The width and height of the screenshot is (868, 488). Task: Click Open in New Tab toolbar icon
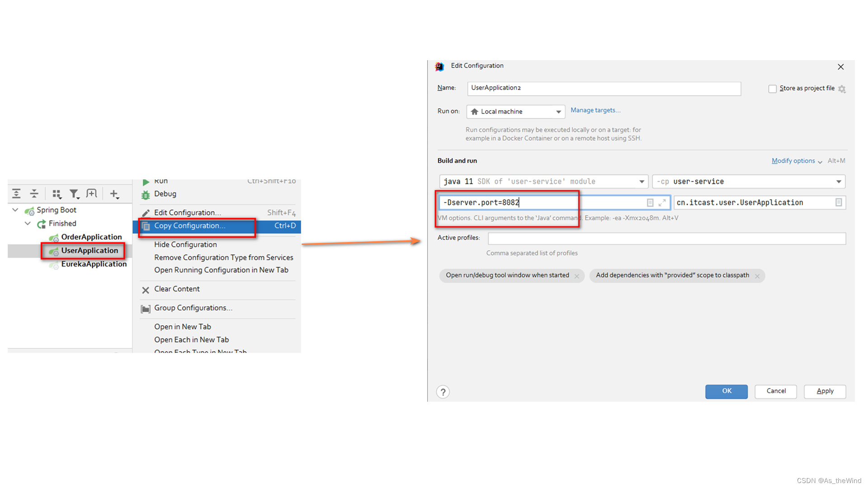[92, 193]
